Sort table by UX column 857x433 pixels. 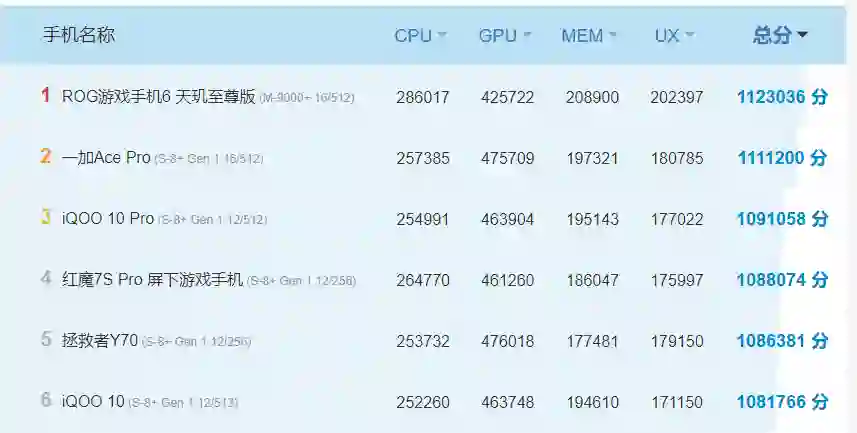[x=674, y=36]
